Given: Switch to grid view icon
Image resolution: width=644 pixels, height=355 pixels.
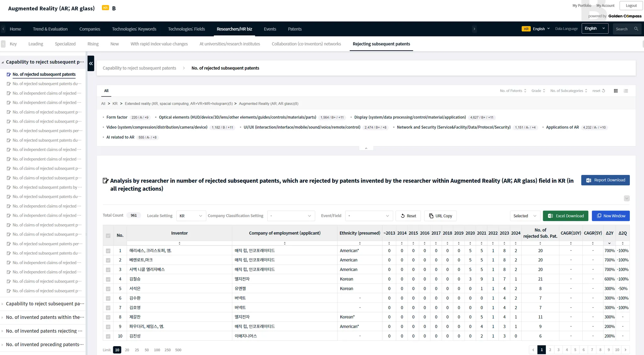Looking at the screenshot, I should click(x=616, y=91).
